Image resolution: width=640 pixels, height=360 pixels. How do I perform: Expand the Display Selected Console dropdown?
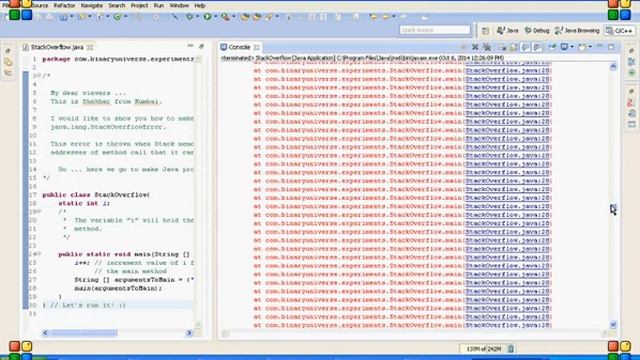tap(572, 47)
